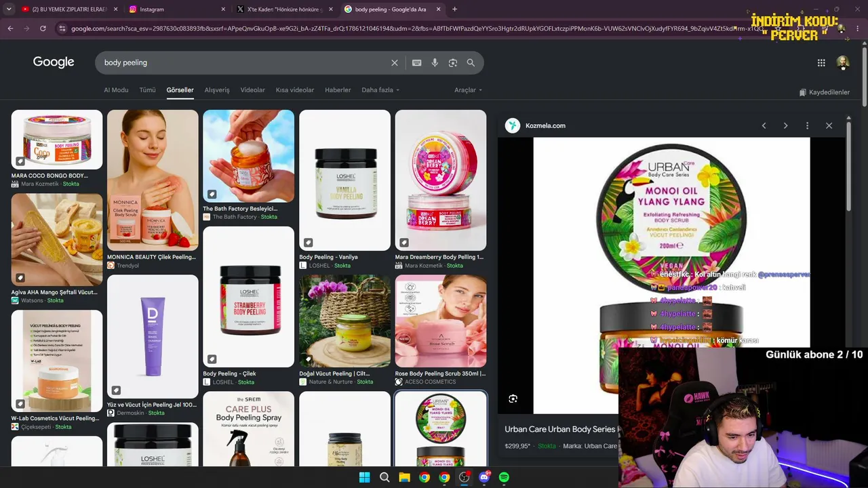The height and width of the screenshot is (488, 868).
Task: Open the Google account profile picture
Action: (x=843, y=62)
